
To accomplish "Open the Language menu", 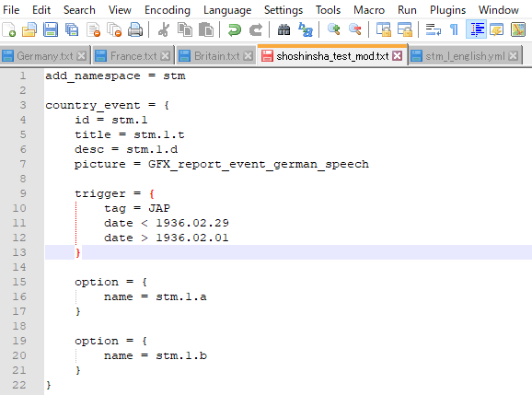I will click(227, 10).
